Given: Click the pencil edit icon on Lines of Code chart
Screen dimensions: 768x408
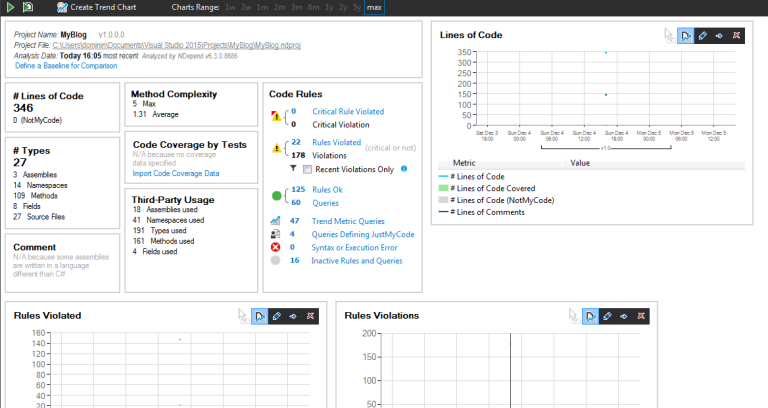Looking at the screenshot, I should (x=703, y=35).
